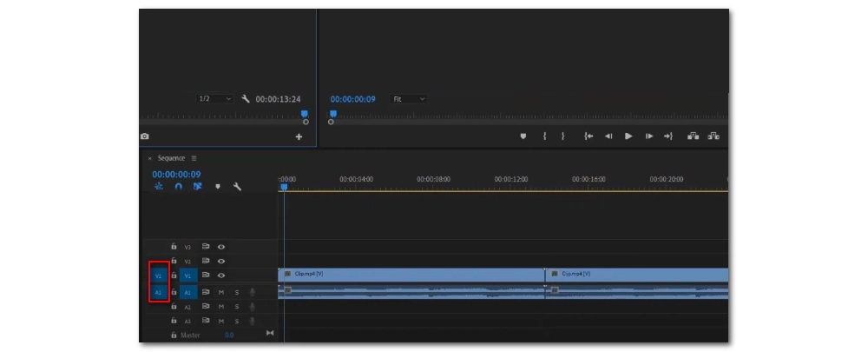Image resolution: width=868 pixels, height=352 pixels.
Task: Solo audio track A3
Action: (236, 321)
